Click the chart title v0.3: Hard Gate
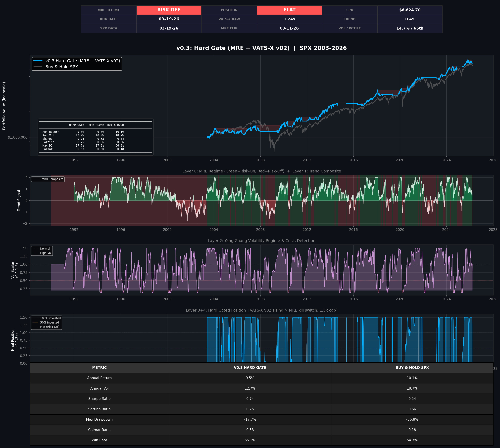Image resolution: width=500 pixels, height=448 pixels. pyautogui.click(x=261, y=48)
